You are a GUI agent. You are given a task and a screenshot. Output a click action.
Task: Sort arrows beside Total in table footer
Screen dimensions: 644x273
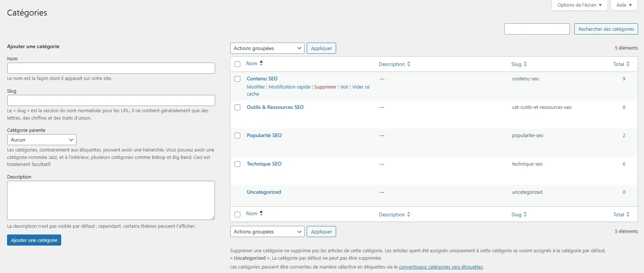pyautogui.click(x=628, y=214)
